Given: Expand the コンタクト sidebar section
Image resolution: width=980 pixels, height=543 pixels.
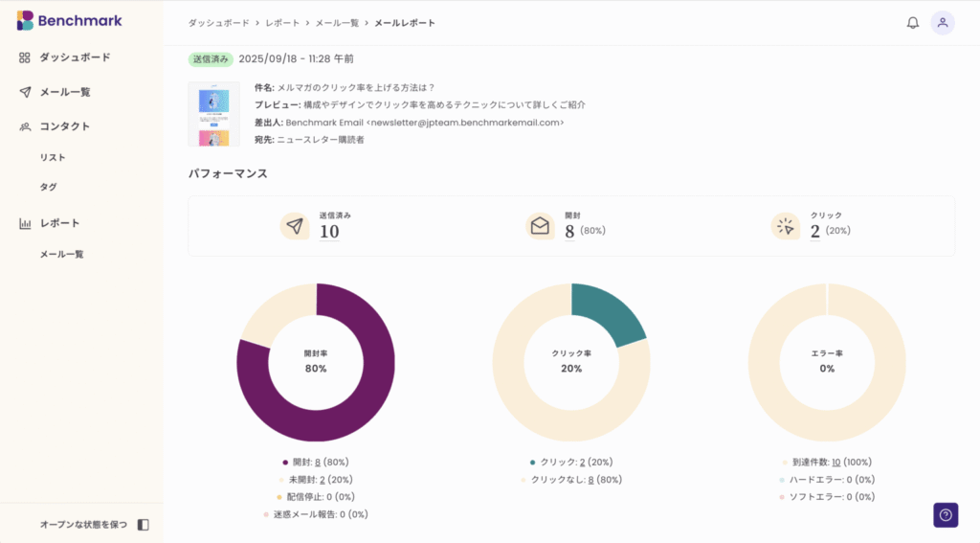Looking at the screenshot, I should click(65, 126).
